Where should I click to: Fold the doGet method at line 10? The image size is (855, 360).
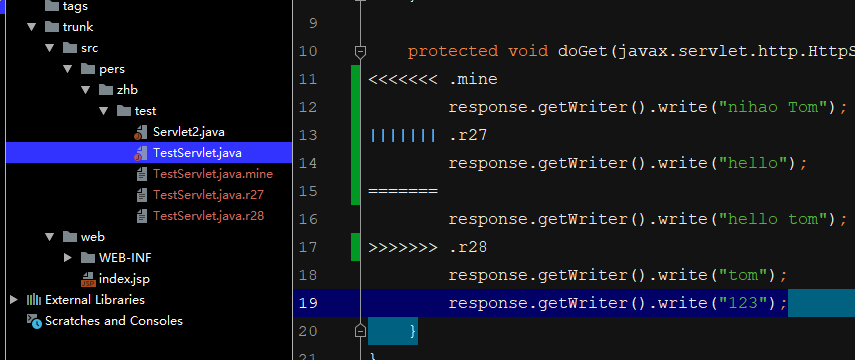(360, 52)
